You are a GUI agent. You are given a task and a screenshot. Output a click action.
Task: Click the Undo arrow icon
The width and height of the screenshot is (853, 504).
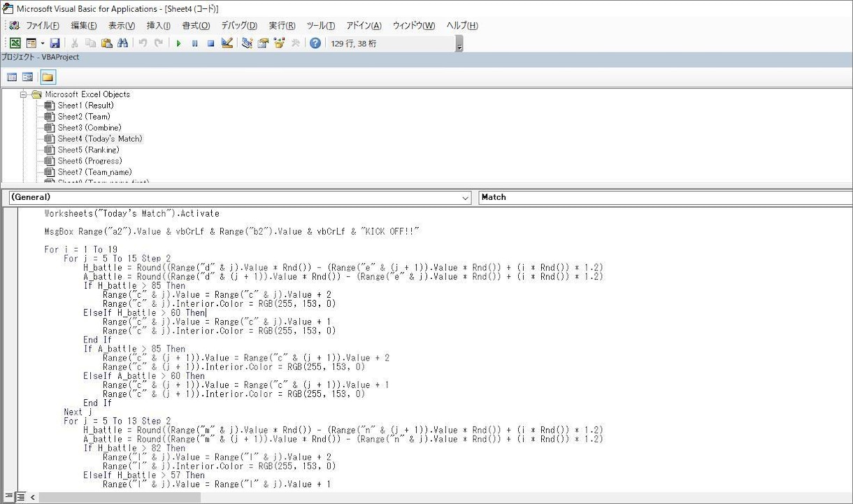point(143,43)
